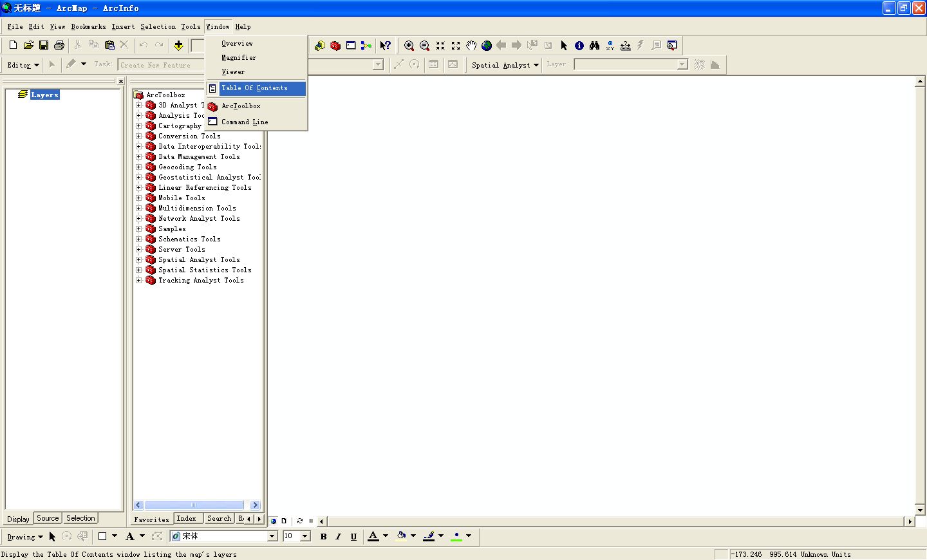The image size is (927, 560).
Task: Select the Pan hand tool
Action: [471, 45]
